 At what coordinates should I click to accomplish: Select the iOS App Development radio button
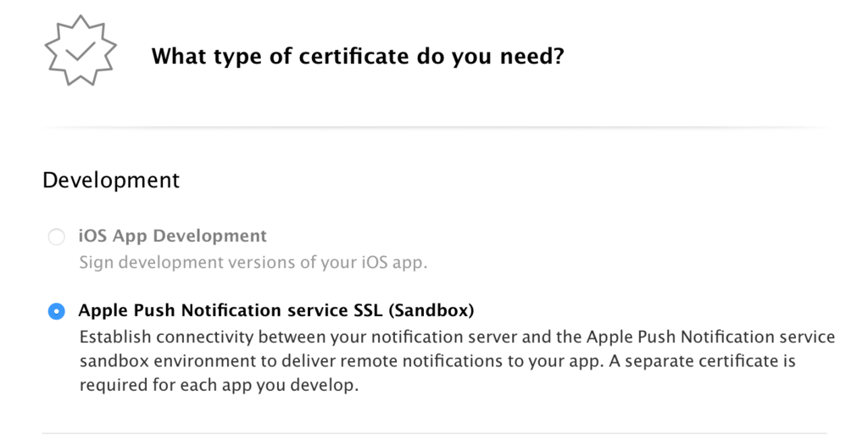tap(56, 237)
